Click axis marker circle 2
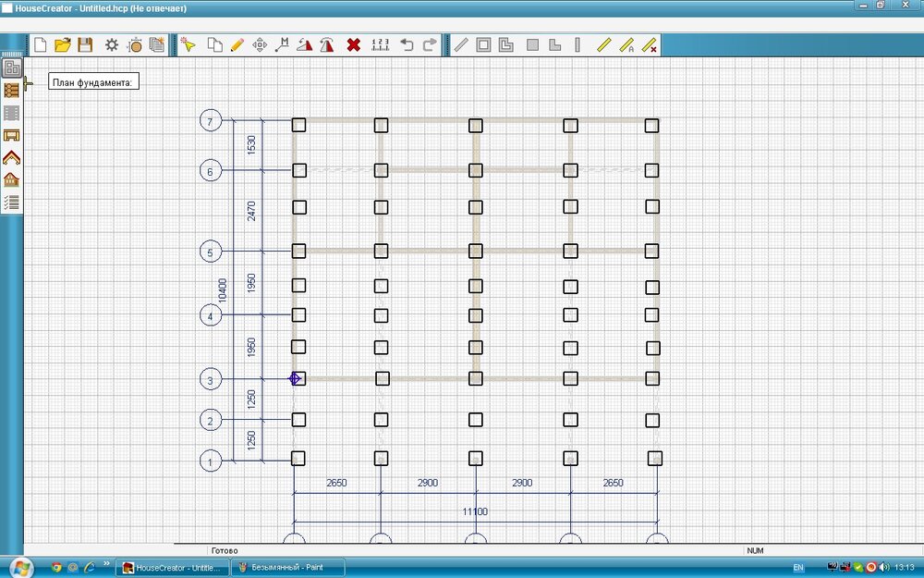 [x=211, y=421]
